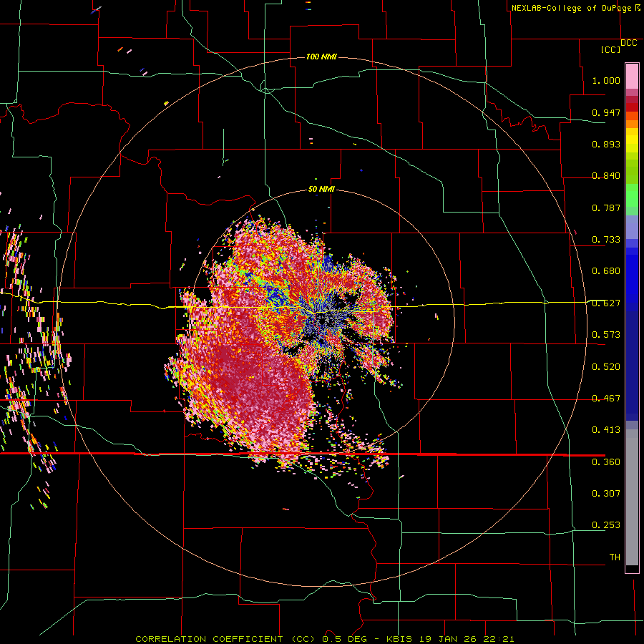Click the gray segment of the color bar

pyautogui.click(x=632, y=497)
